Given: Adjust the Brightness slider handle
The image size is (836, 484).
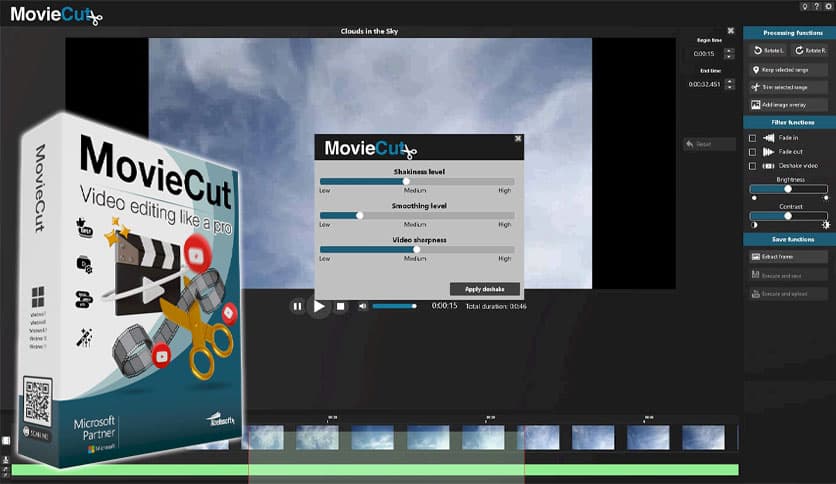Looking at the screenshot, I should (x=788, y=189).
